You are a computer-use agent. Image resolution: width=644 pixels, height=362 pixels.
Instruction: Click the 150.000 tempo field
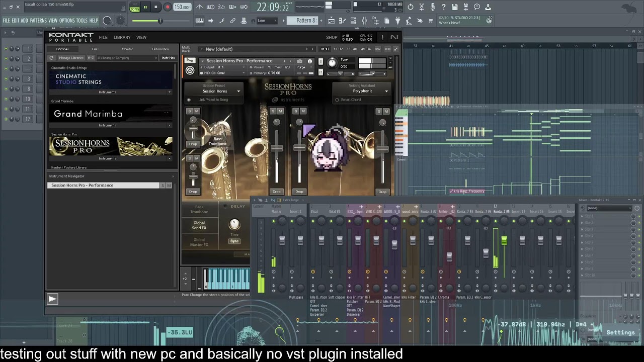click(x=182, y=7)
